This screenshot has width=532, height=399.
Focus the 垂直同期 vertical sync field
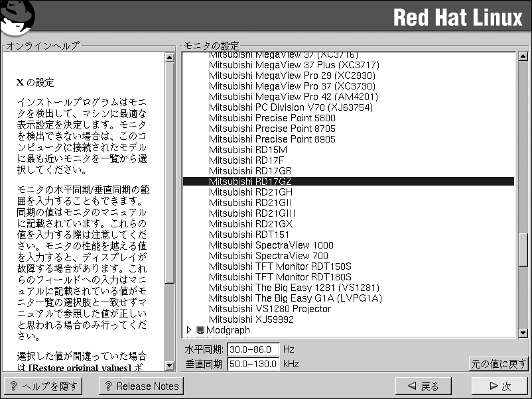coord(253,364)
